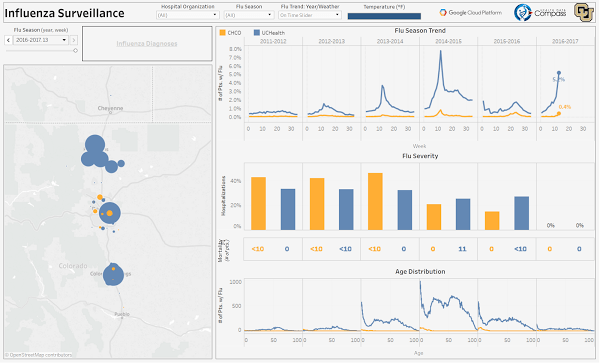The image size is (600, 363).
Task: Click the Pueblo label on the map
Action: point(122,314)
